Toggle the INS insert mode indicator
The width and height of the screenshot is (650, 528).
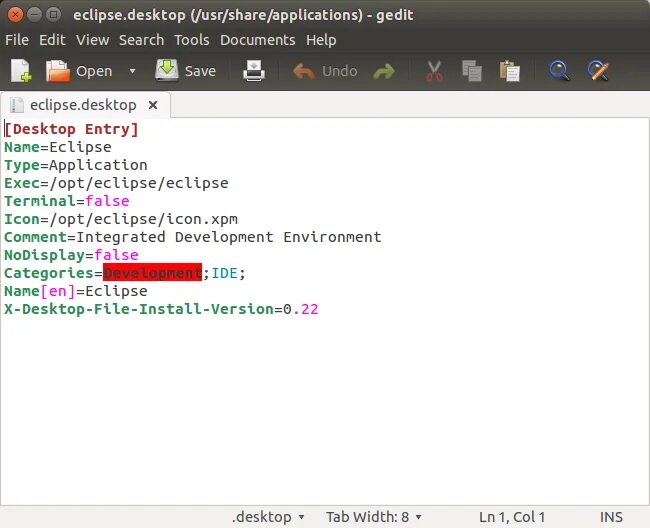[611, 517]
